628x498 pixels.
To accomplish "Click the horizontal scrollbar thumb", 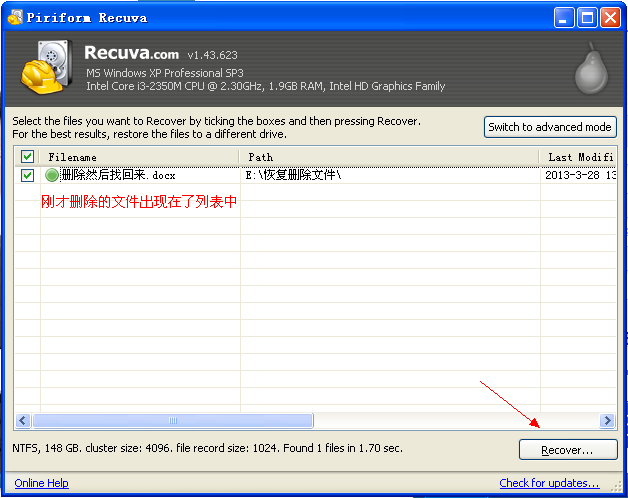I will (x=173, y=421).
